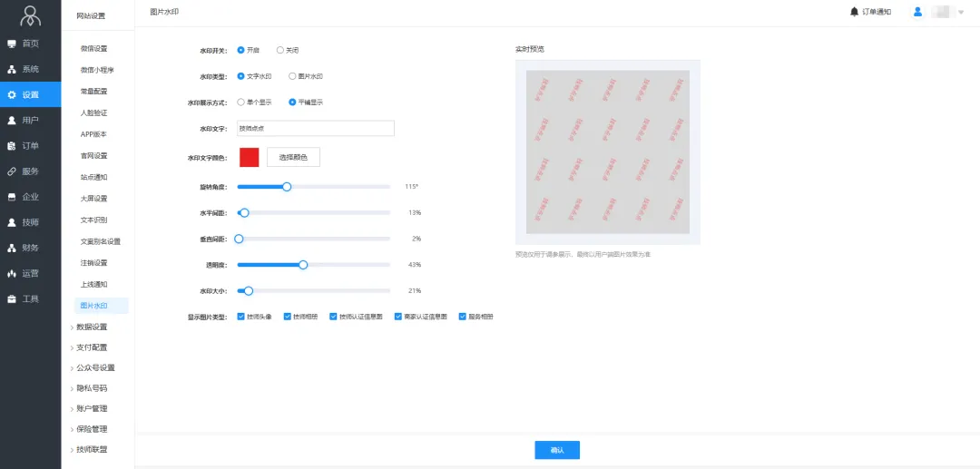980x469 pixels.
Task: Select the 关闭 watermark switch option
Action: pyautogui.click(x=280, y=50)
